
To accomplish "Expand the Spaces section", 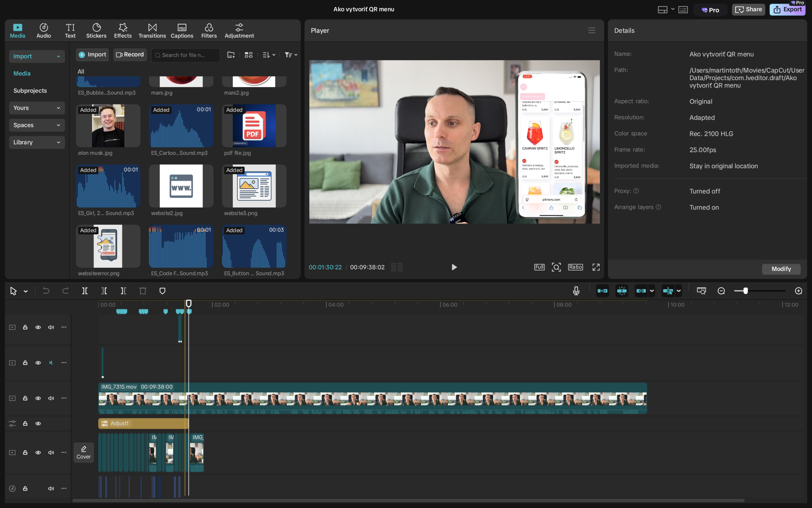I will tap(37, 125).
